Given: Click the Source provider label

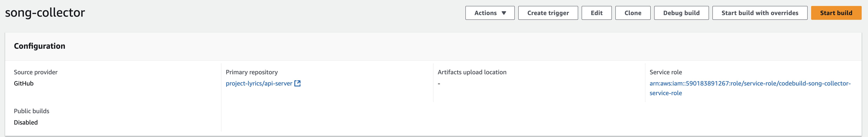Looking at the screenshot, I should pos(36,72).
